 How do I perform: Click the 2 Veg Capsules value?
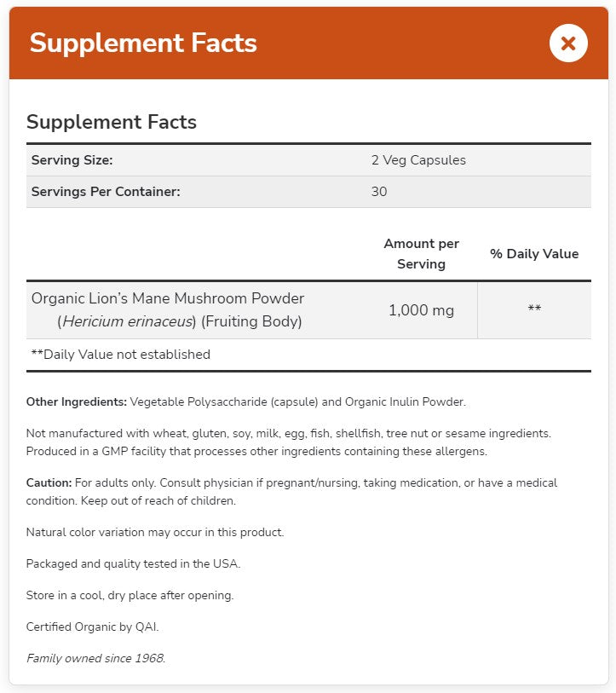point(418,160)
